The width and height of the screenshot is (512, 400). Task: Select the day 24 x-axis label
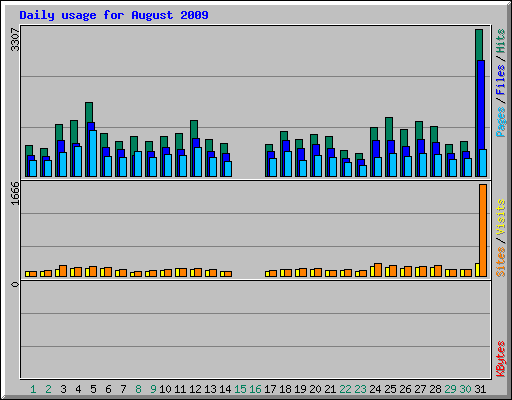[x=375, y=389]
